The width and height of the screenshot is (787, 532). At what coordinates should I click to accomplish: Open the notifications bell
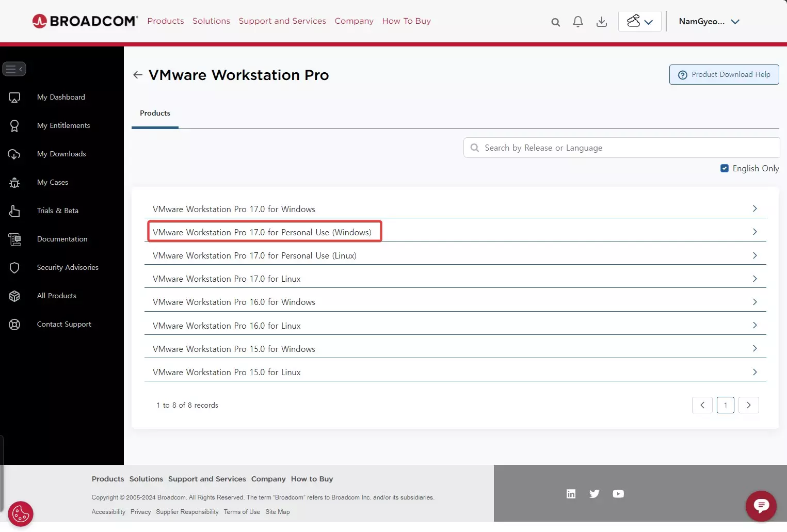(x=577, y=21)
